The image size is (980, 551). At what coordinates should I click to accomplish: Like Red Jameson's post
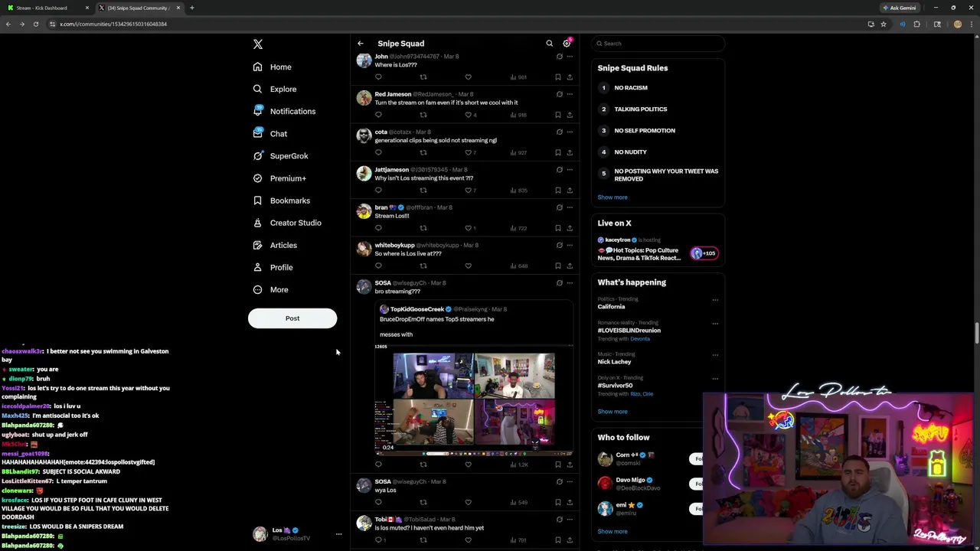pos(470,115)
